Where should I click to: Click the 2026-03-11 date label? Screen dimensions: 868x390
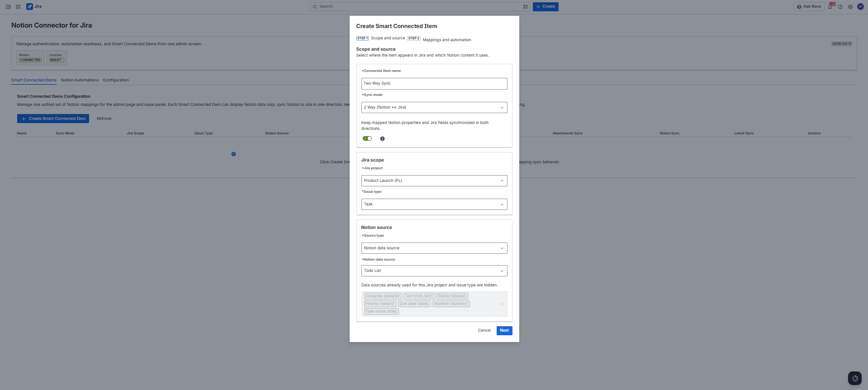click(x=842, y=44)
